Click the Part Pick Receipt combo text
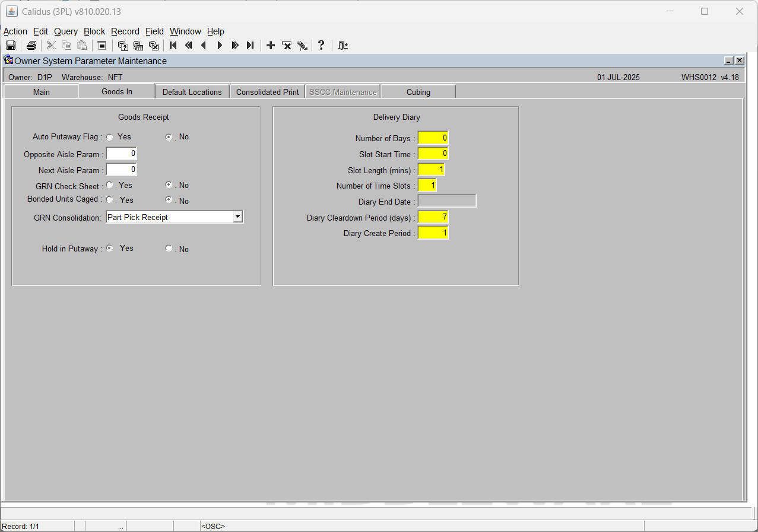The width and height of the screenshot is (758, 532). pos(138,217)
